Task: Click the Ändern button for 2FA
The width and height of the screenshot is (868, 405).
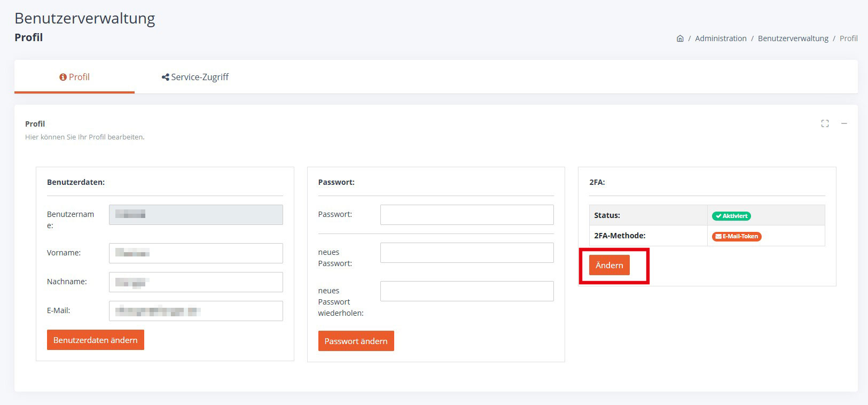Action: click(x=609, y=266)
